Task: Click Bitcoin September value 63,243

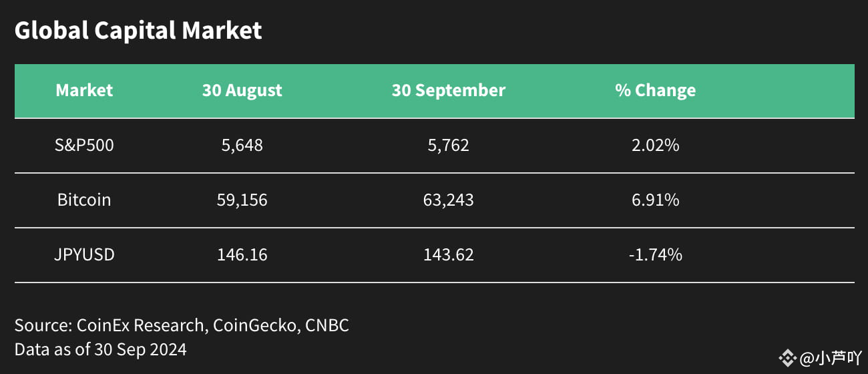Action: (449, 200)
